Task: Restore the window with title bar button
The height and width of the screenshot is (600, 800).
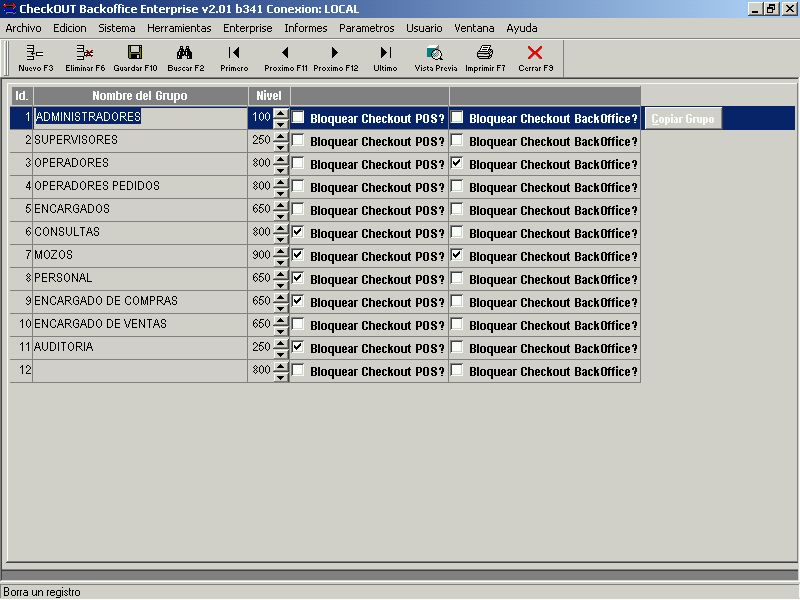Action: pyautogui.click(x=772, y=9)
